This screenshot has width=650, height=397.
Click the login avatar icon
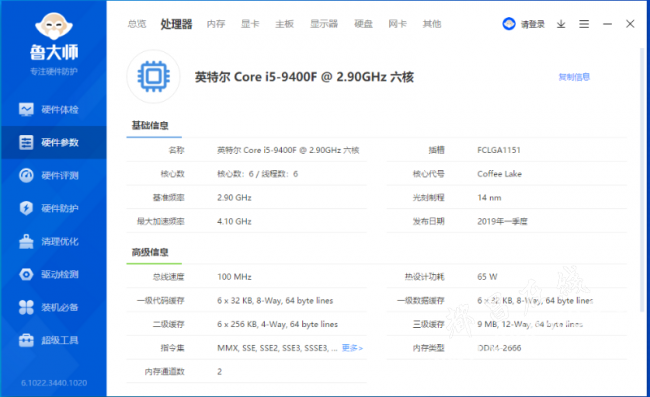[x=509, y=24]
